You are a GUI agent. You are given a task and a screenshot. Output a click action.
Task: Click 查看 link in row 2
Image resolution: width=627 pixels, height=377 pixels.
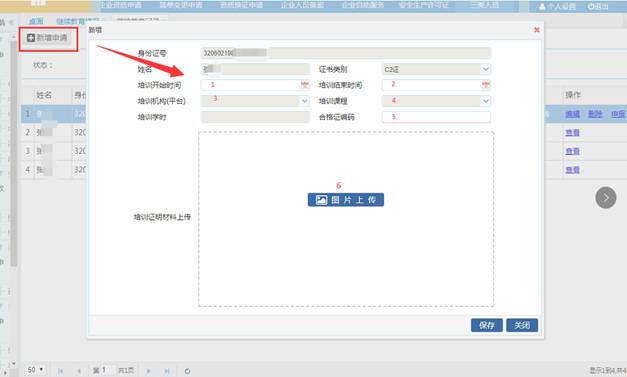[x=572, y=132]
